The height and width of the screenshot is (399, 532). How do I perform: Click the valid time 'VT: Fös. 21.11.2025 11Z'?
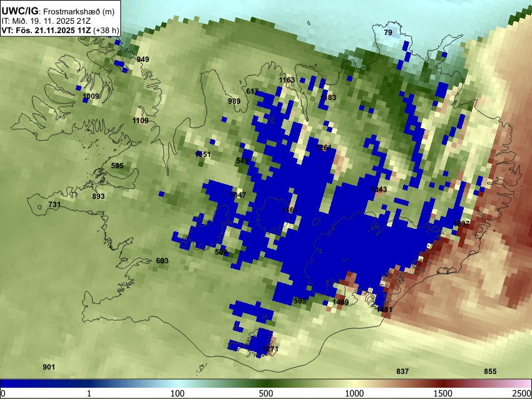[x=46, y=30]
